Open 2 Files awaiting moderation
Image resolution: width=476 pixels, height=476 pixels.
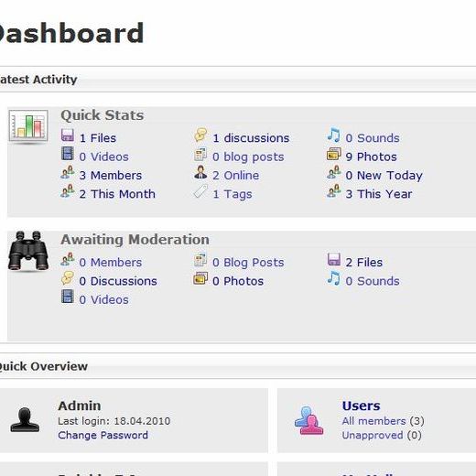click(x=363, y=263)
